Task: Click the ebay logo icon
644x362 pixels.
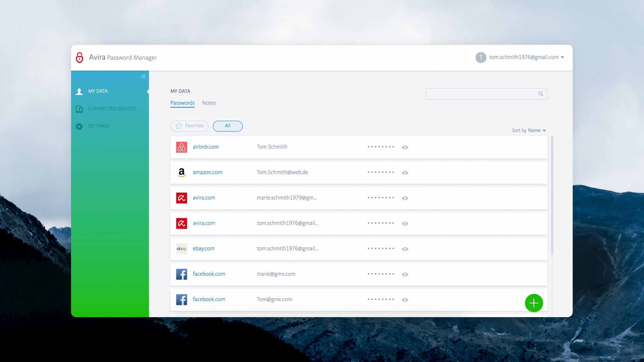Action: click(x=181, y=249)
